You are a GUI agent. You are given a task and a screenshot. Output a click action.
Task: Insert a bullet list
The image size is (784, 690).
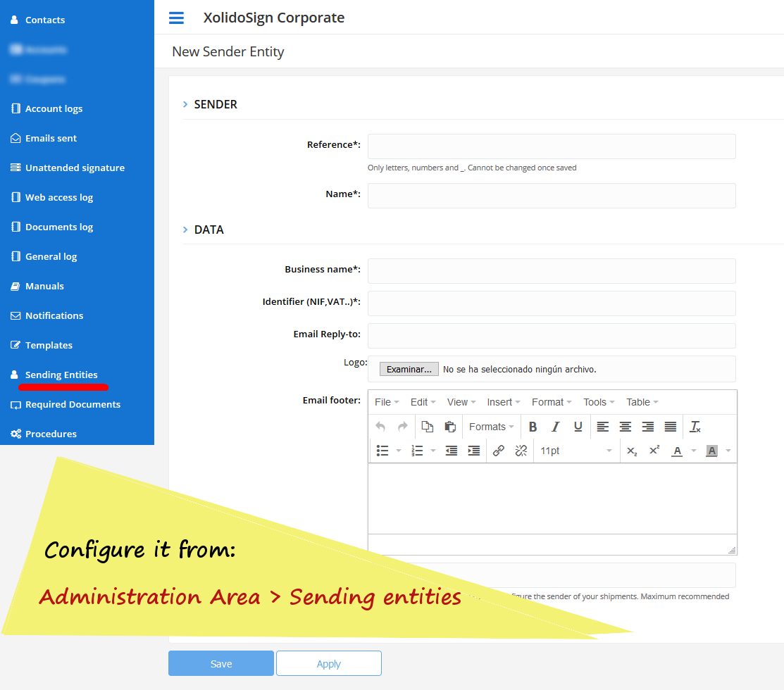pyautogui.click(x=382, y=451)
